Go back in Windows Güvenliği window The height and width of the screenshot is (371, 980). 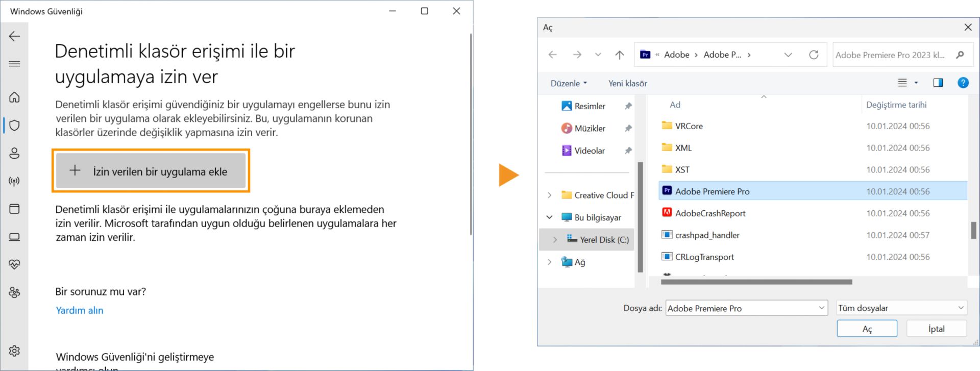14,36
